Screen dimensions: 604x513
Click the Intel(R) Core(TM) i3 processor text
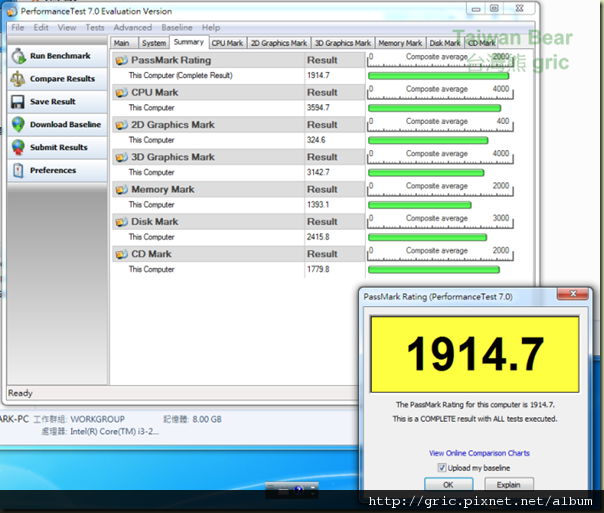114,432
